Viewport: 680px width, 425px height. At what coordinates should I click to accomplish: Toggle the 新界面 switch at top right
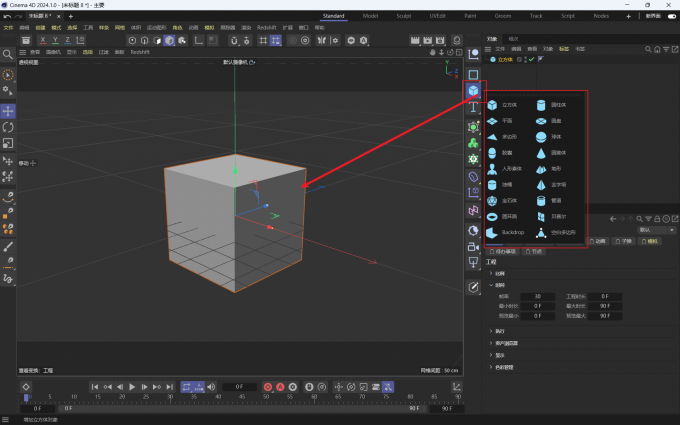click(672, 16)
